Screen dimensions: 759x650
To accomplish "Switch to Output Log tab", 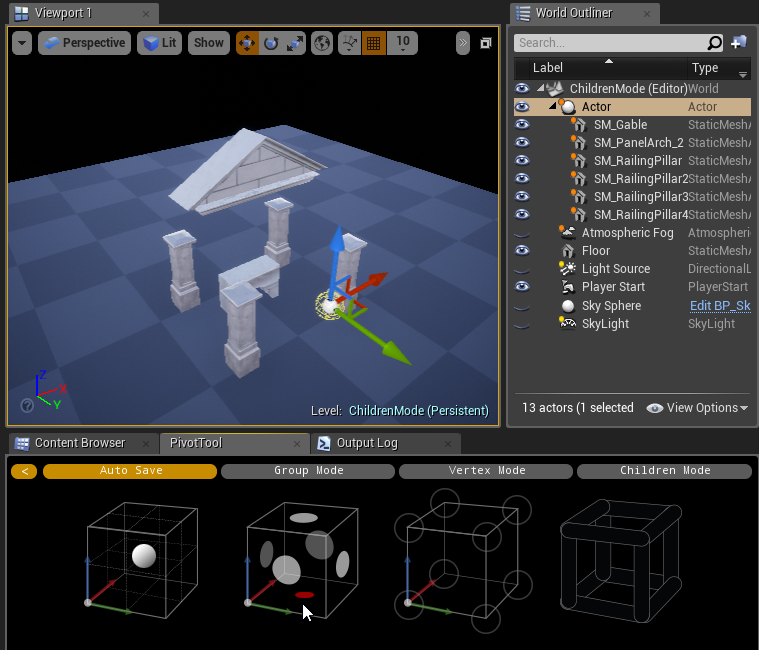I will tap(385, 443).
